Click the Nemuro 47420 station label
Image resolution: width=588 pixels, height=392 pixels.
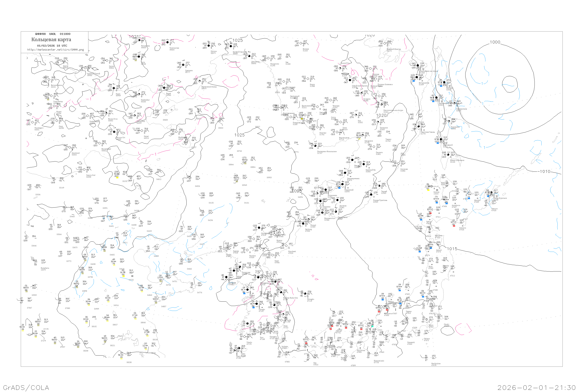[x=494, y=210]
